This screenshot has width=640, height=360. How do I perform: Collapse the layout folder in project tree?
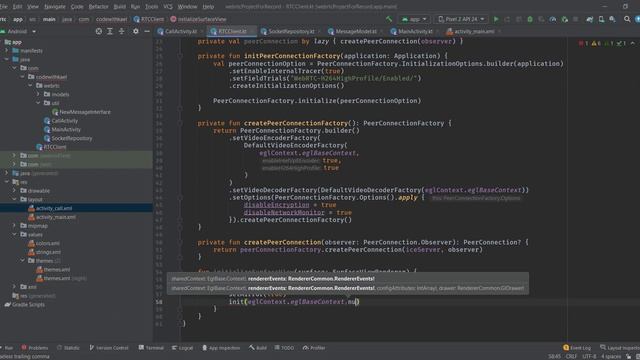[x=14, y=199]
